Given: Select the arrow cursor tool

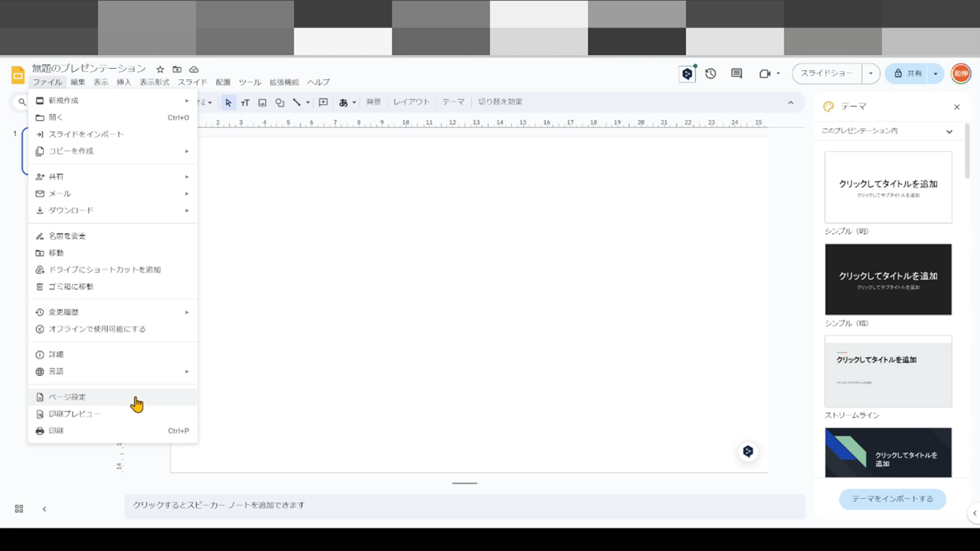Looking at the screenshot, I should [x=228, y=102].
